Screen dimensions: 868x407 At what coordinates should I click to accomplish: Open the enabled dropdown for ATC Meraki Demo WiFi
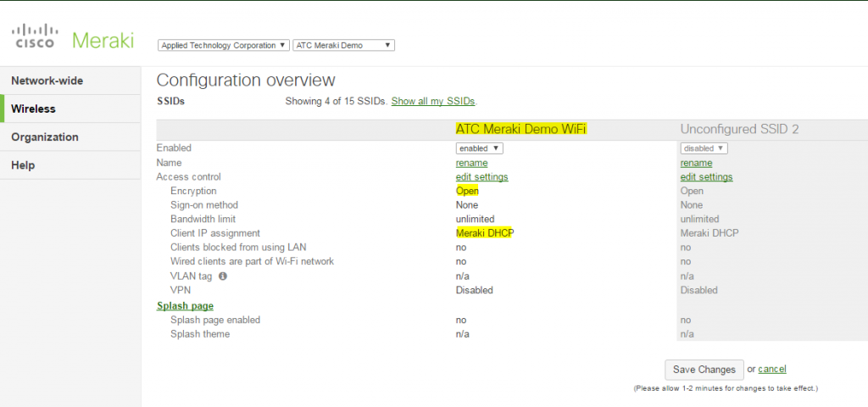point(480,148)
